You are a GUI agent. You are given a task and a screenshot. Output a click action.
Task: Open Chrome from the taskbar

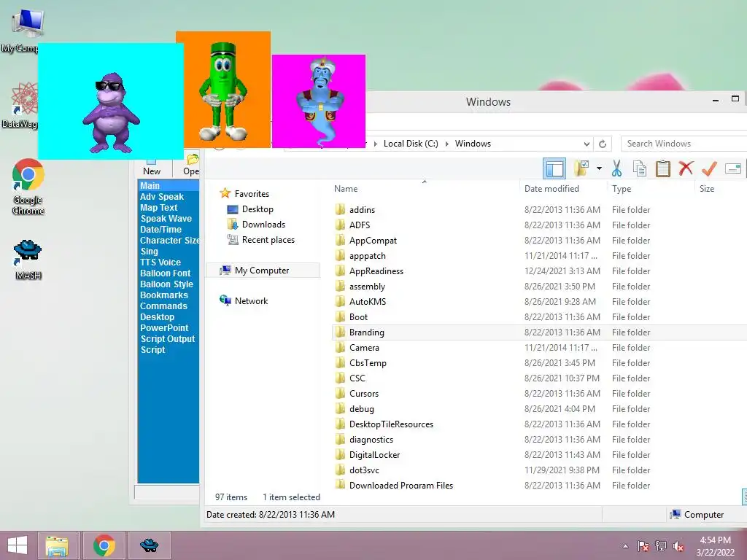(104, 545)
